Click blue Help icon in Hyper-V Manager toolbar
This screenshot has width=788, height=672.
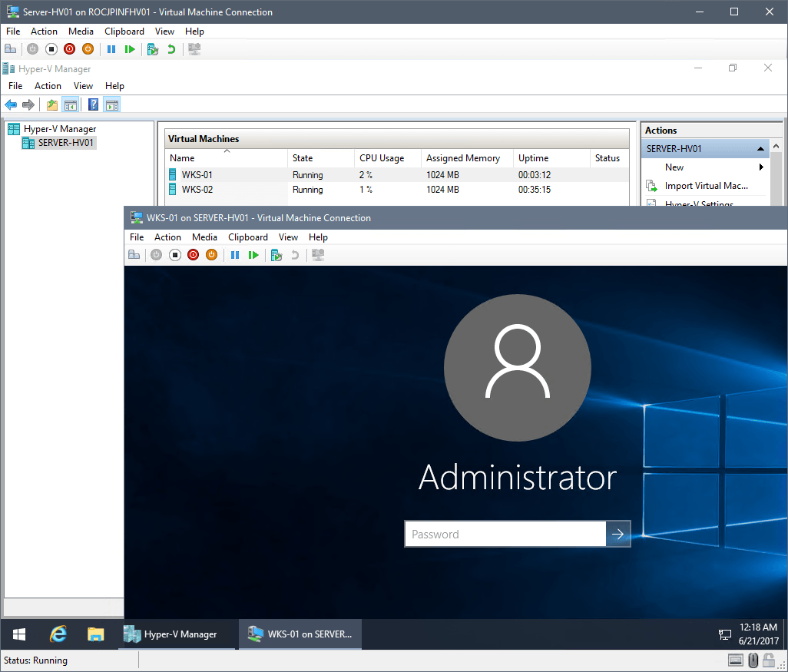click(94, 105)
